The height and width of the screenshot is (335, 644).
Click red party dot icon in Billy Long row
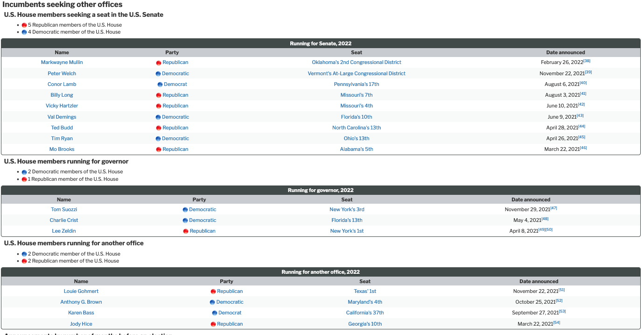click(x=159, y=95)
